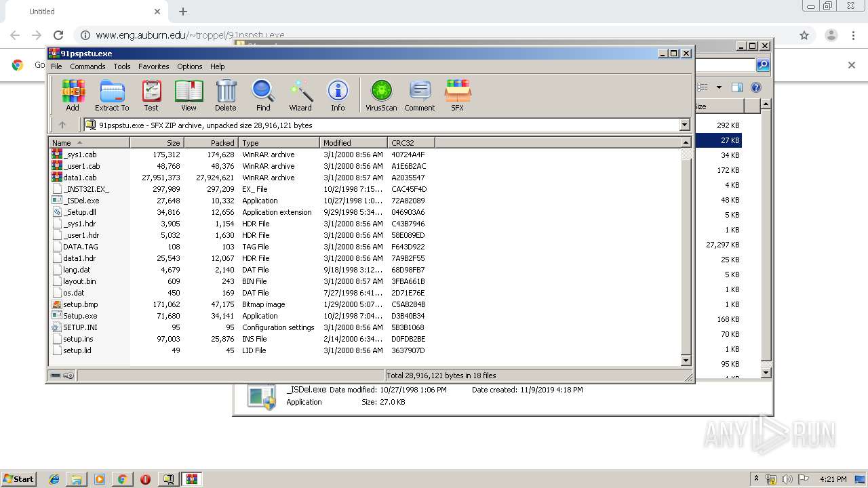Image resolution: width=868 pixels, height=488 pixels.
Task: Open Windows Explorer taskbar icon
Action: click(77, 479)
